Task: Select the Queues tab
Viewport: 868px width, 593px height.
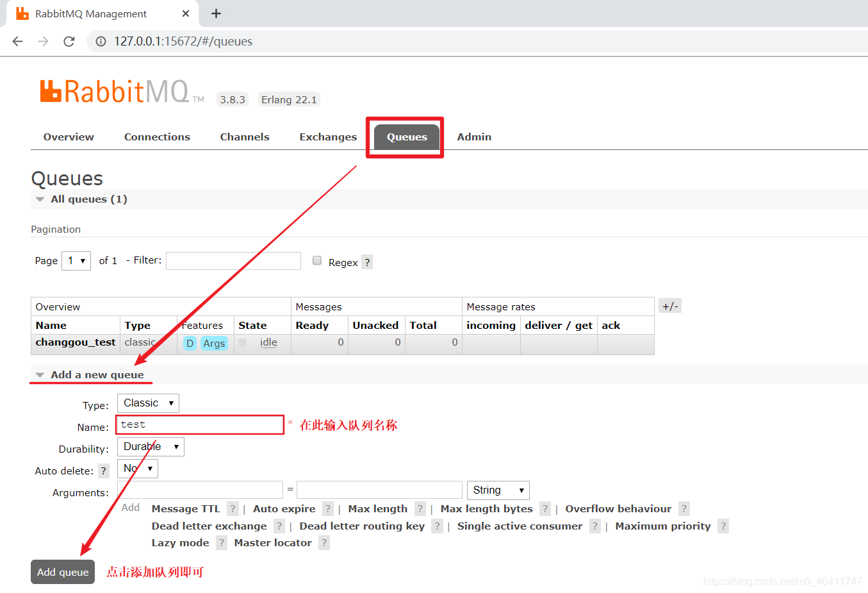Action: point(407,137)
